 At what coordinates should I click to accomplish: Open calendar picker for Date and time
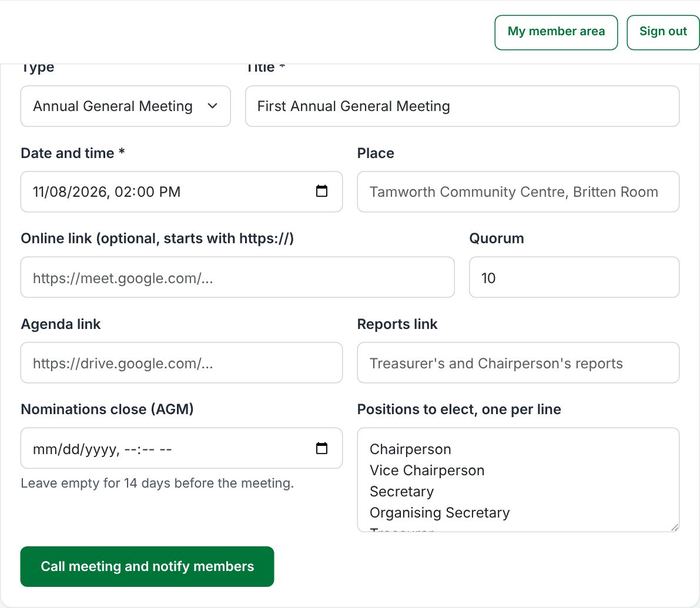[321, 191]
